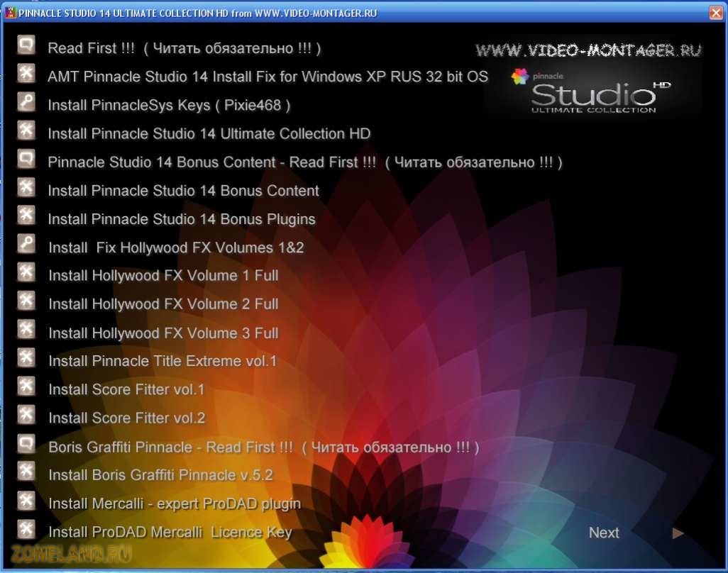Viewport: 728px width, 573px height.
Task: Open Boris Graffiti Pinnacle - Read First text
Action: tap(264, 447)
